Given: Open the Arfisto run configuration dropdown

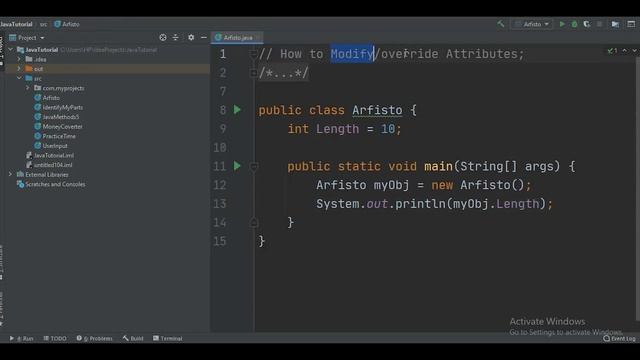Looking at the screenshot, I should coord(532,24).
